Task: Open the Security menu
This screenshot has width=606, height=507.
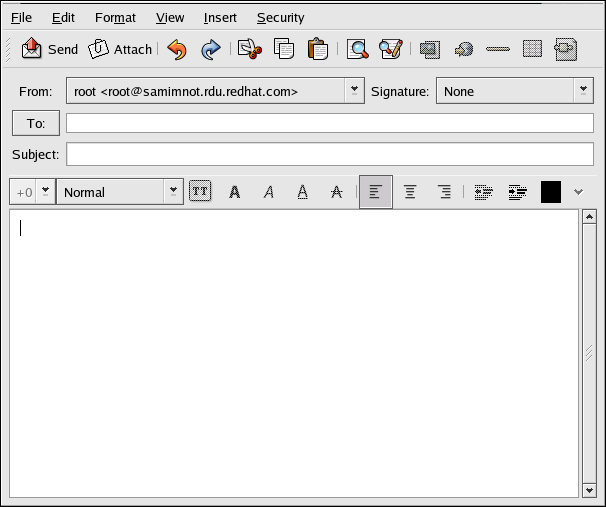Action: [x=280, y=18]
